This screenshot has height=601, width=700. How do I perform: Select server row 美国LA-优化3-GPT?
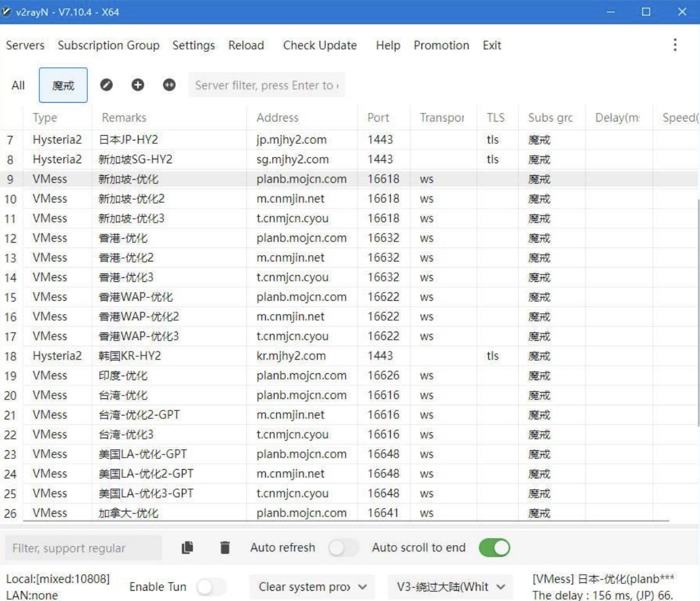(x=349, y=494)
